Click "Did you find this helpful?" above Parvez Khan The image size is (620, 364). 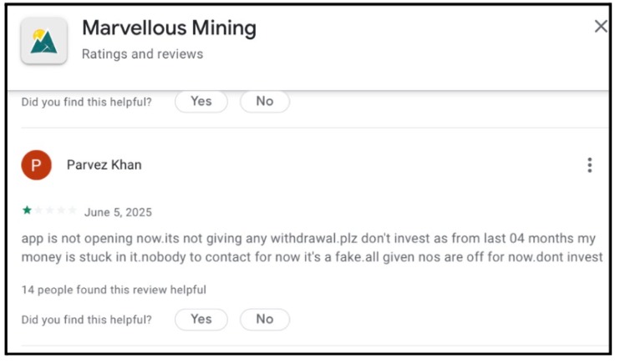(x=87, y=102)
